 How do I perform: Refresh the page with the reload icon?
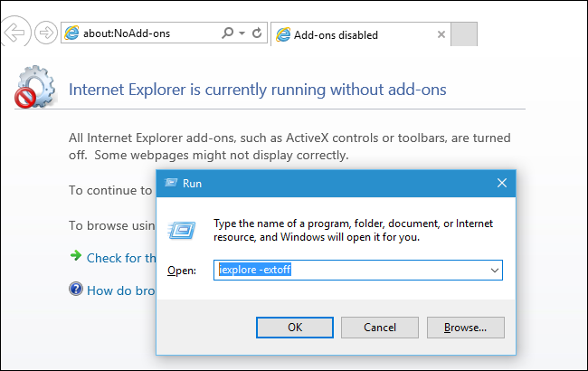click(258, 33)
